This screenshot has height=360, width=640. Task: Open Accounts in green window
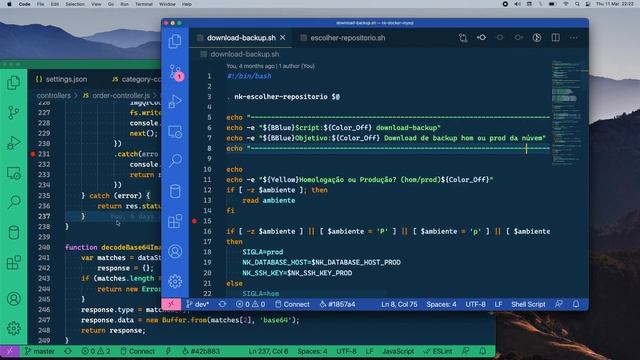click(13, 299)
